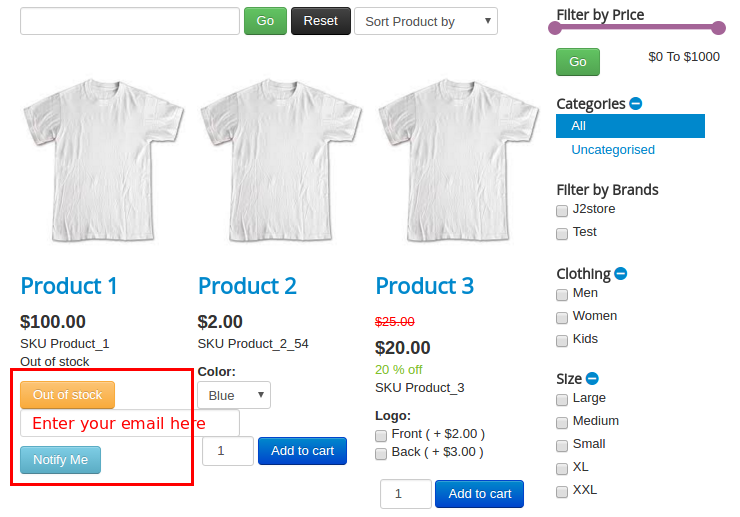Collapse the Size filter section
Viewport: 740px width, 517px height.
[x=592, y=379]
